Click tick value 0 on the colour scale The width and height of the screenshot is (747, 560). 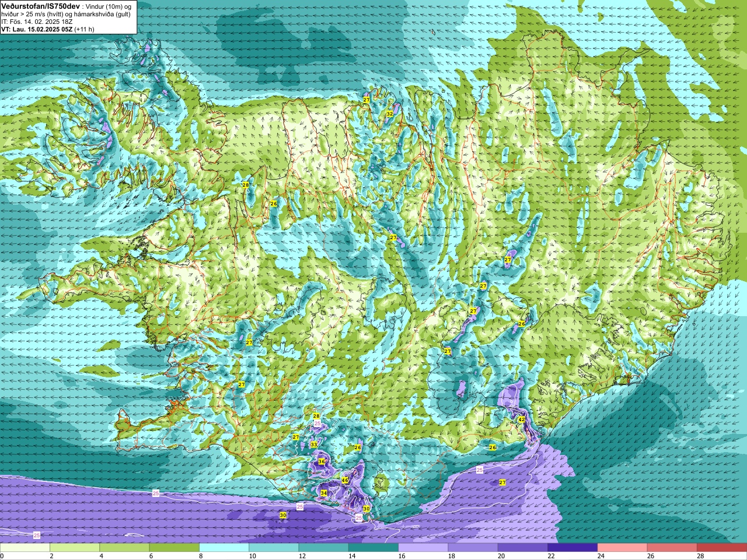pos(2,556)
